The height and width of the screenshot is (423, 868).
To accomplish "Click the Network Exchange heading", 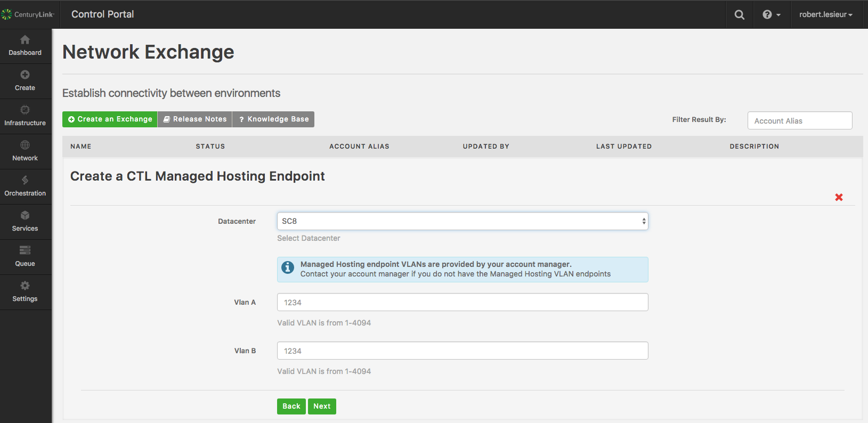I will pos(148,52).
